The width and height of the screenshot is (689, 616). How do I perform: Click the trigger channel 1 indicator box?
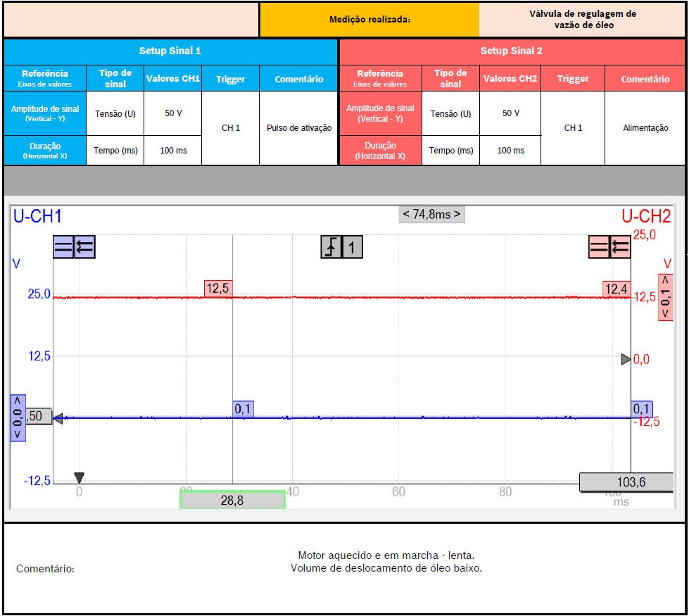click(353, 247)
